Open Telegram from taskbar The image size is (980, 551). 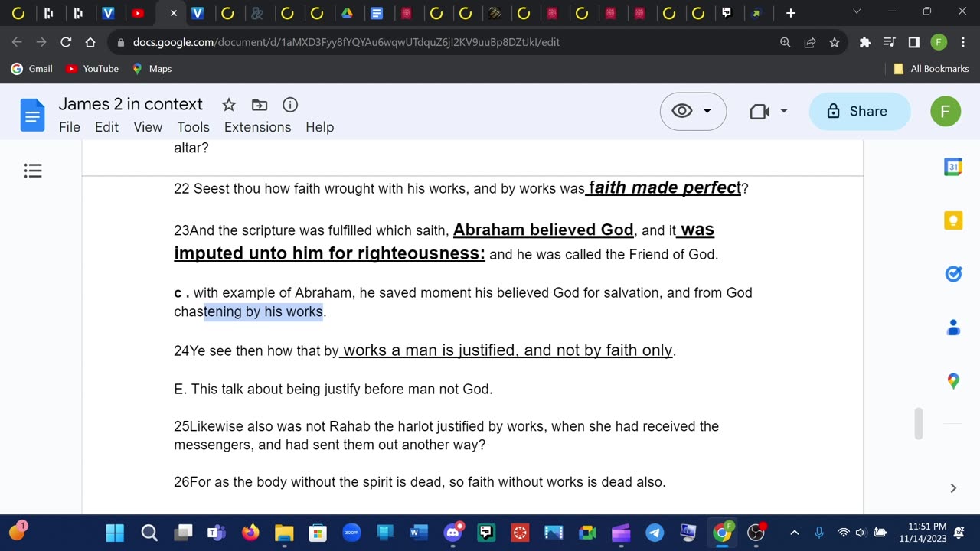coord(655,533)
